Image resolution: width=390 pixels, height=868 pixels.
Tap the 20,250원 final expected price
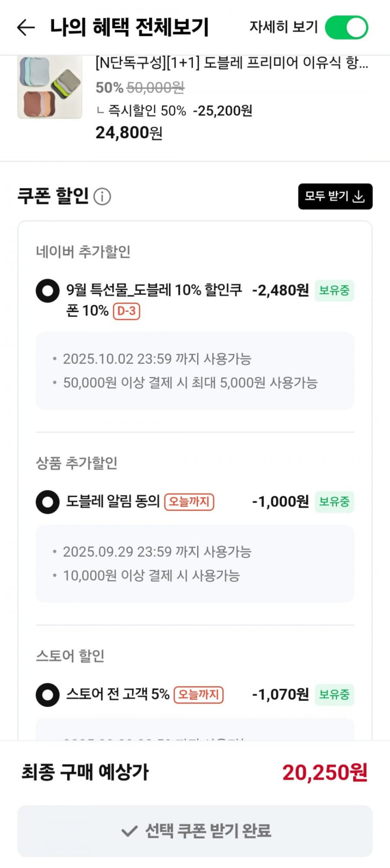(x=325, y=773)
